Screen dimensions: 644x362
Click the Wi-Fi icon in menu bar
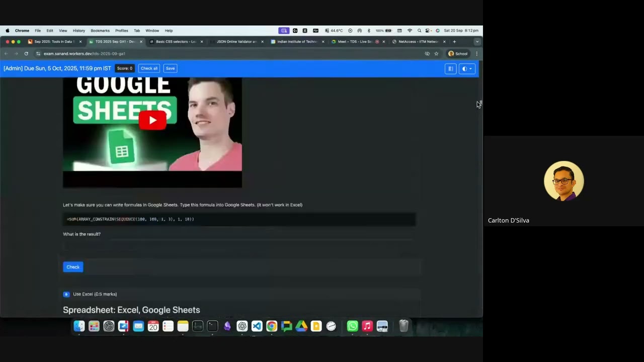(x=410, y=31)
